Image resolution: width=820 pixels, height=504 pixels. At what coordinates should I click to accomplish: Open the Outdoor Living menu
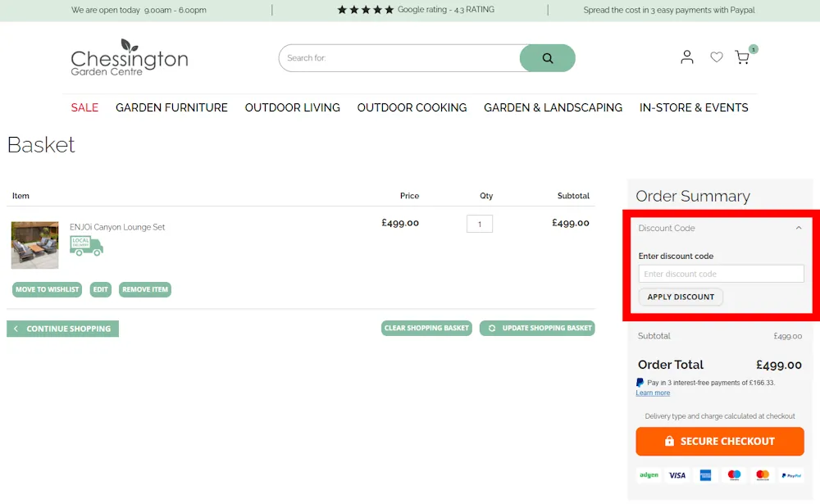pos(293,107)
